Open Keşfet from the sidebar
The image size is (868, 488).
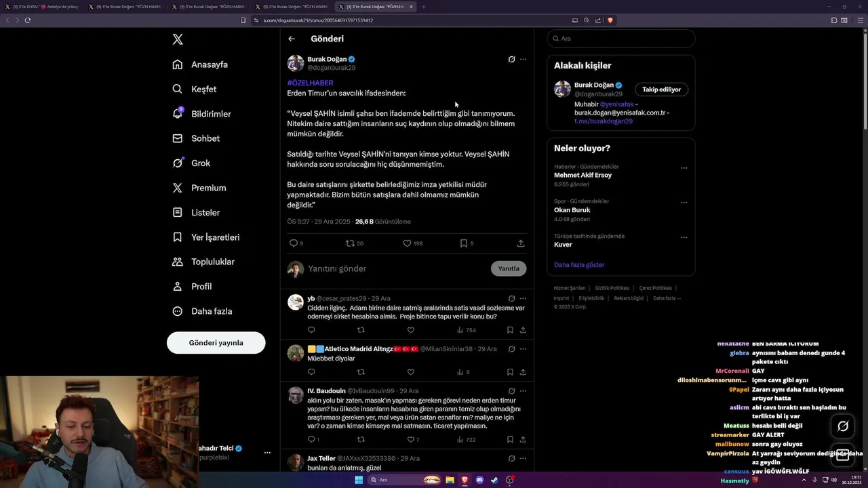[x=195, y=89]
